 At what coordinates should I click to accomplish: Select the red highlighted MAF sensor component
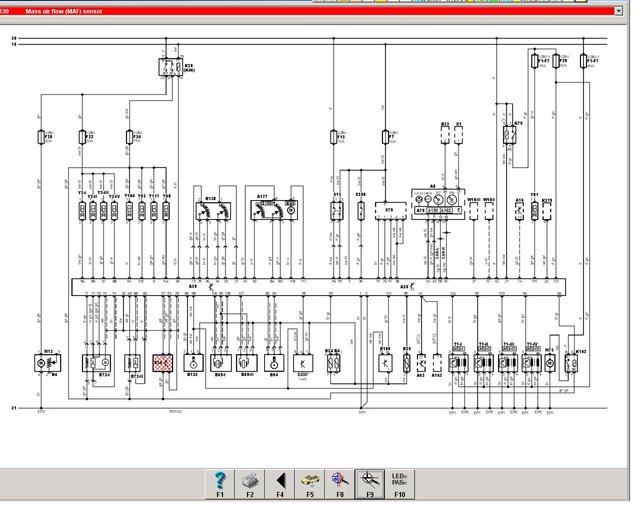[x=163, y=363]
